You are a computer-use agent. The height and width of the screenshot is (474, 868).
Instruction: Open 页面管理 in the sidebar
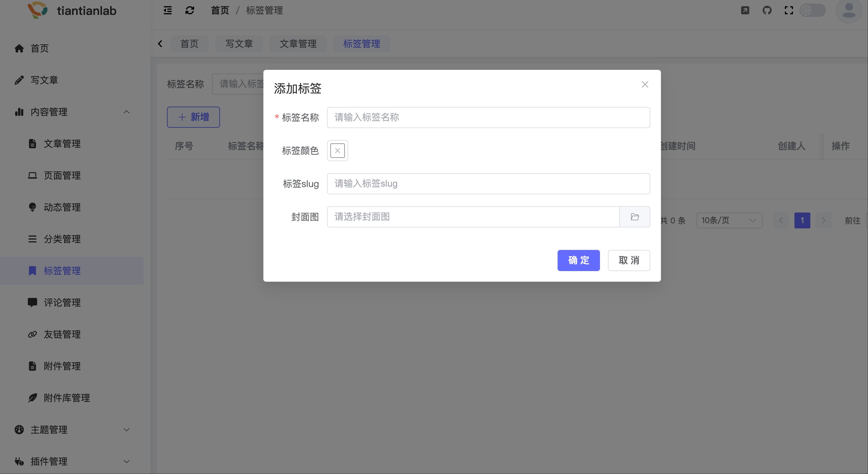point(72,175)
